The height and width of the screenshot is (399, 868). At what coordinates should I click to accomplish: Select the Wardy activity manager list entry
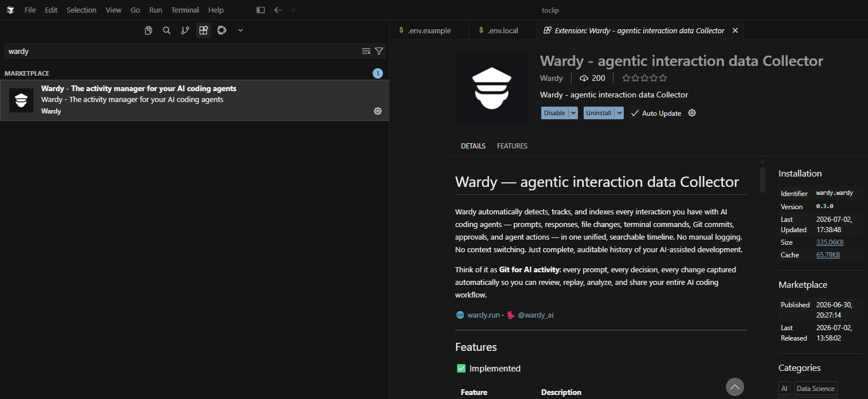click(195, 100)
